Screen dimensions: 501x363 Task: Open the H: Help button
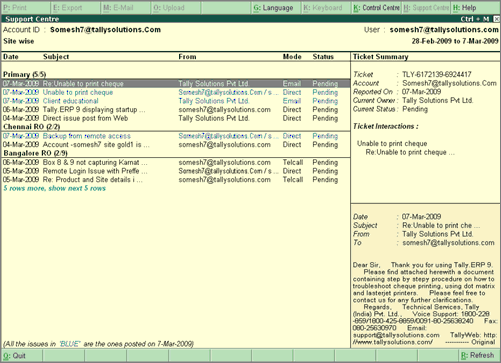click(x=475, y=8)
